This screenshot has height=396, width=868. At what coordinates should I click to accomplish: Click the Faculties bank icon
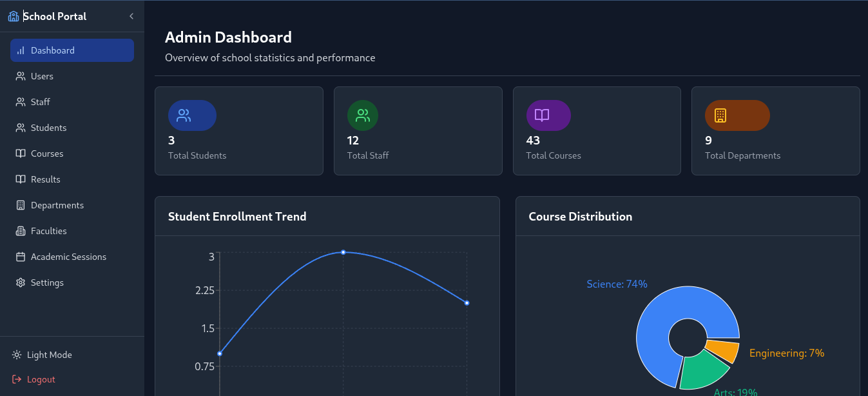[21, 230]
